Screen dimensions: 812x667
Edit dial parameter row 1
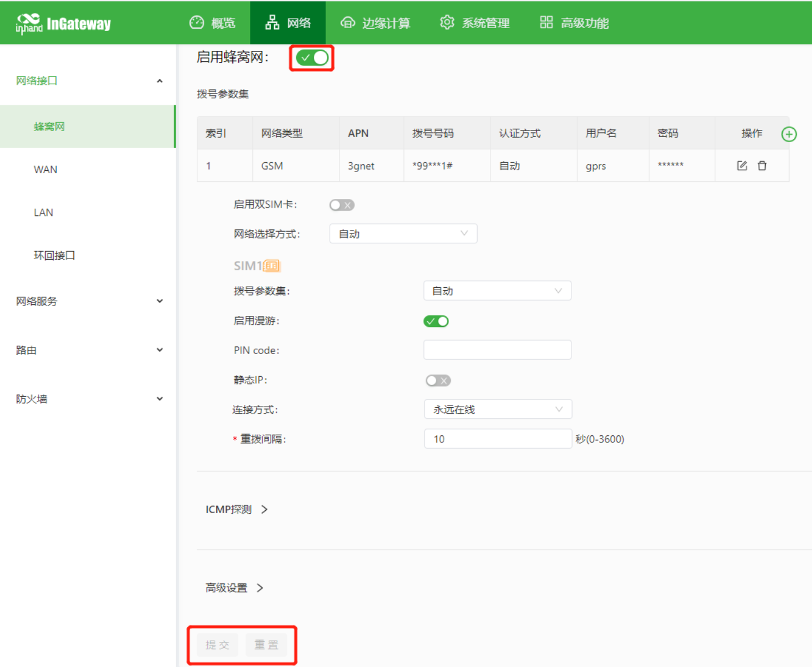click(x=742, y=166)
